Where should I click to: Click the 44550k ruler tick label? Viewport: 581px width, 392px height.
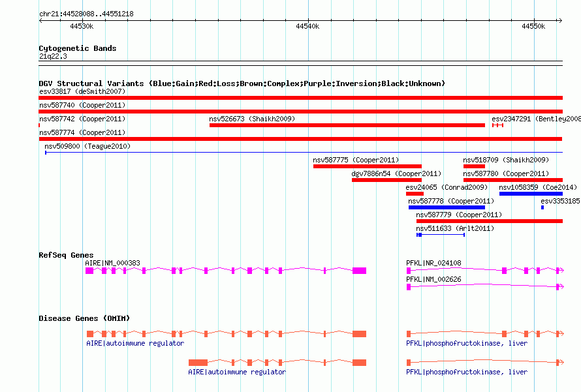click(533, 26)
